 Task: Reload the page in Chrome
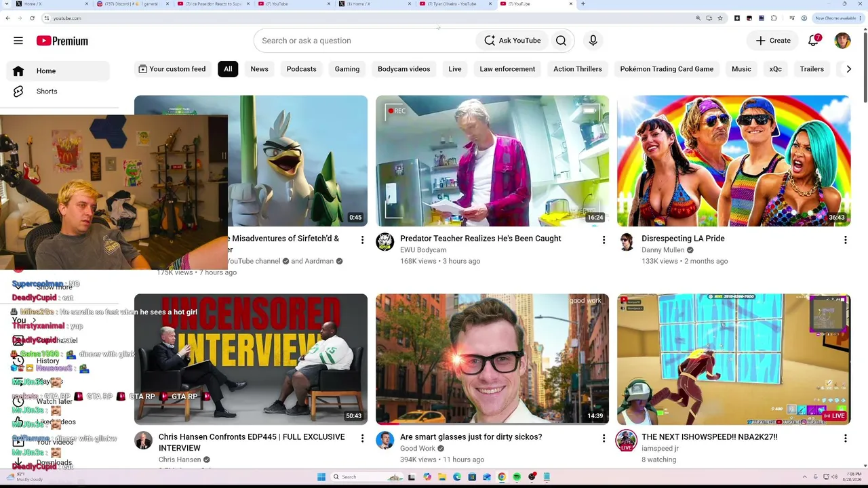[32, 18]
